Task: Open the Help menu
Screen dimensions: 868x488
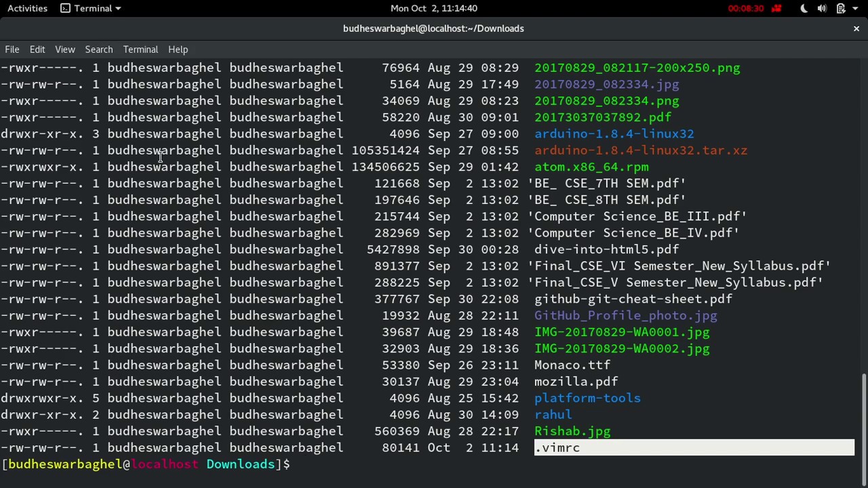Action: [x=178, y=49]
